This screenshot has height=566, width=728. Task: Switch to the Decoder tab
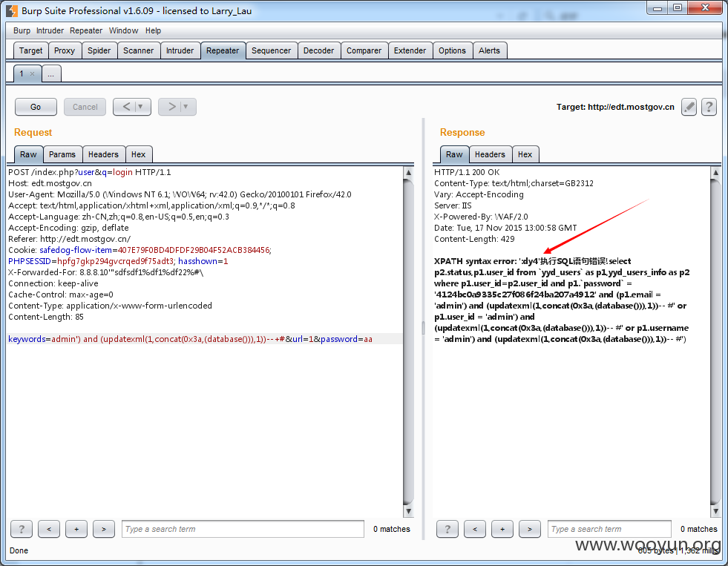tap(318, 50)
